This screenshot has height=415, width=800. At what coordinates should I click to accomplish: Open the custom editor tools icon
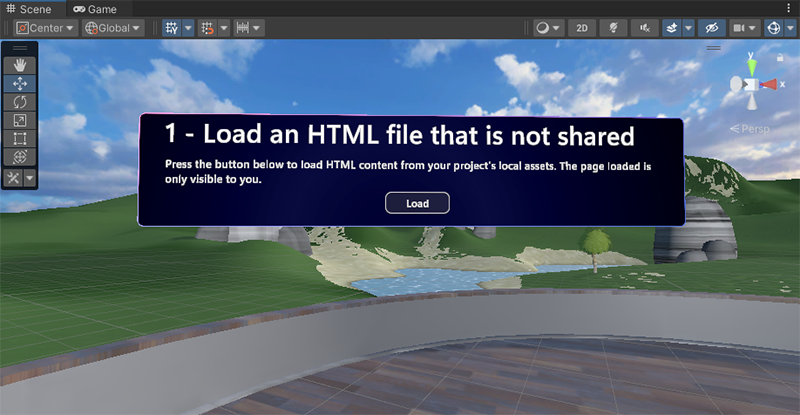(x=13, y=178)
